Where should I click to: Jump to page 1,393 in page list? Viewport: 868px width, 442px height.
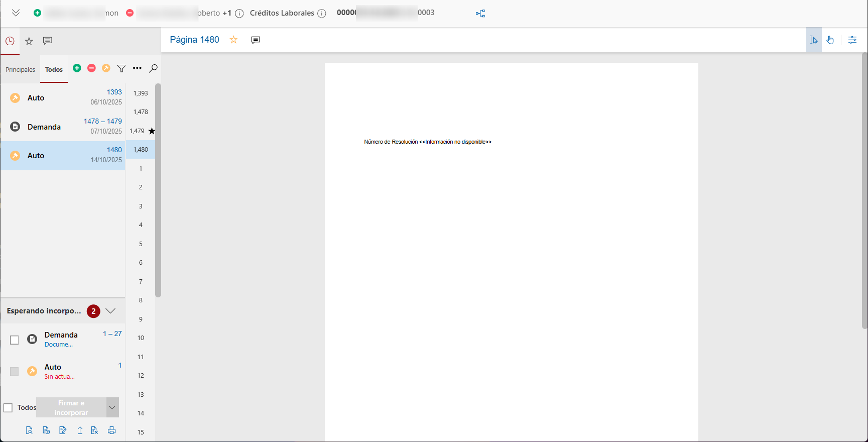point(141,93)
